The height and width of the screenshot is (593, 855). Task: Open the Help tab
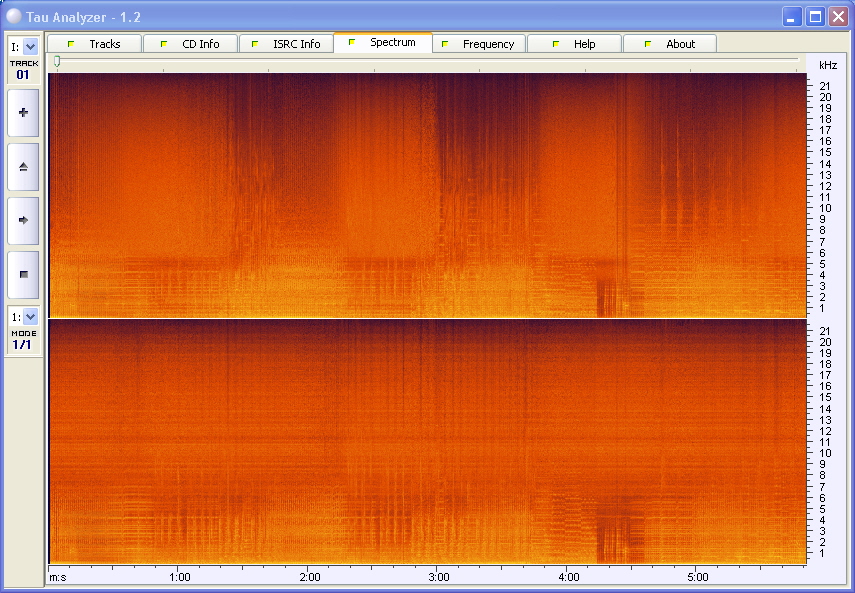(x=574, y=44)
